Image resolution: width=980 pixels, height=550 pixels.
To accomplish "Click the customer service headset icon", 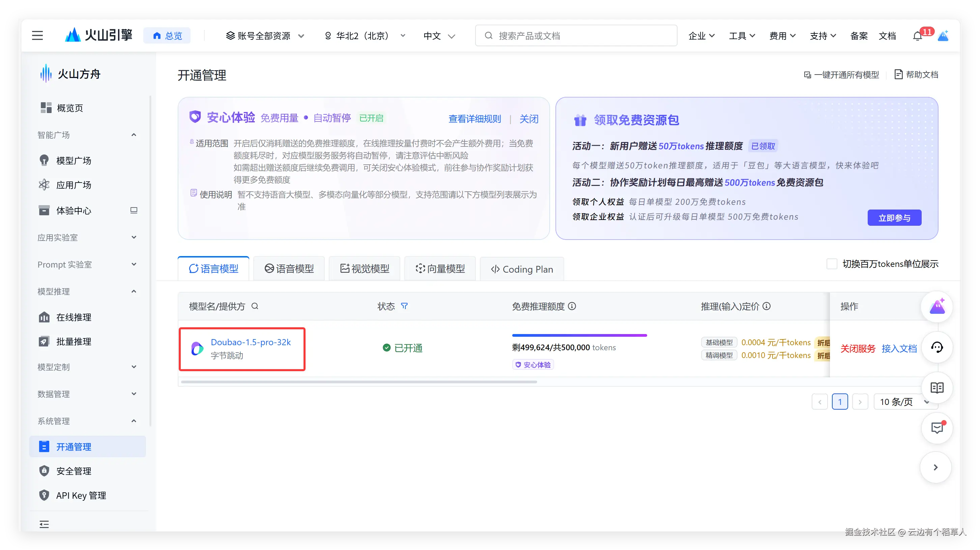I will (936, 347).
